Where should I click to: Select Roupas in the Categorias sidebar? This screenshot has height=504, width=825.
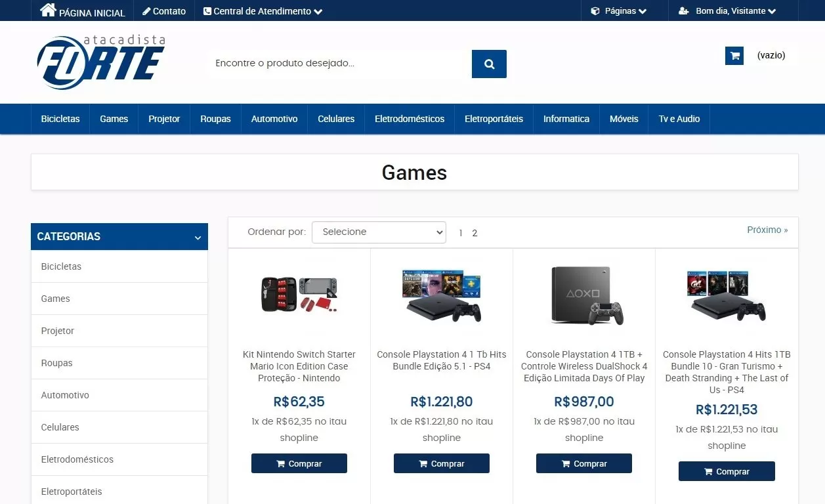click(119, 363)
